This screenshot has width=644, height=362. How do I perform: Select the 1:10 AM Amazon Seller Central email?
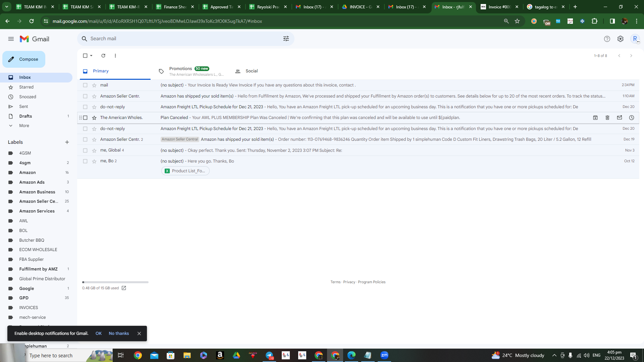pyautogui.click(x=85, y=96)
